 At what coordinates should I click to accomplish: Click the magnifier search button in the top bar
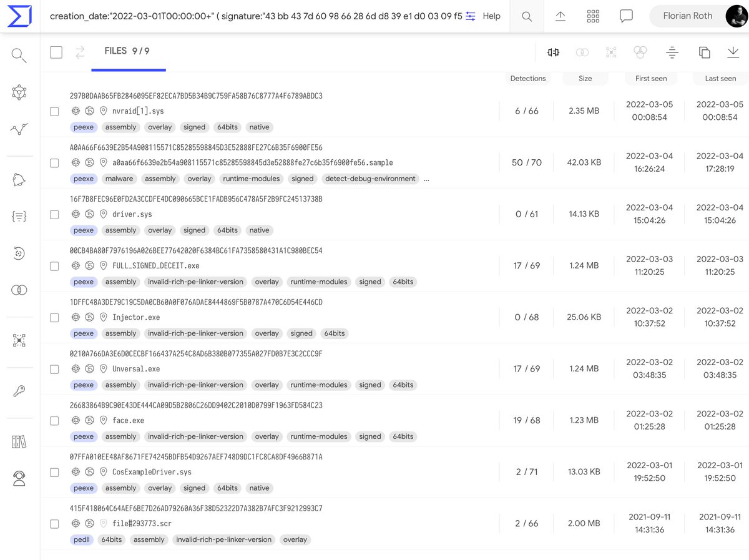pyautogui.click(x=527, y=16)
